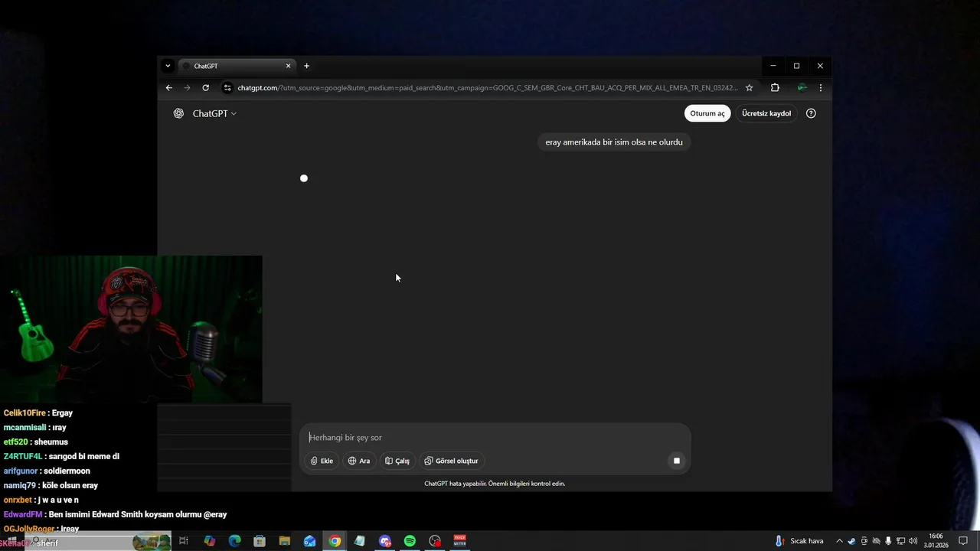Screen dimensions: 980x551
Task: Go back in browser history
Action: [169, 88]
